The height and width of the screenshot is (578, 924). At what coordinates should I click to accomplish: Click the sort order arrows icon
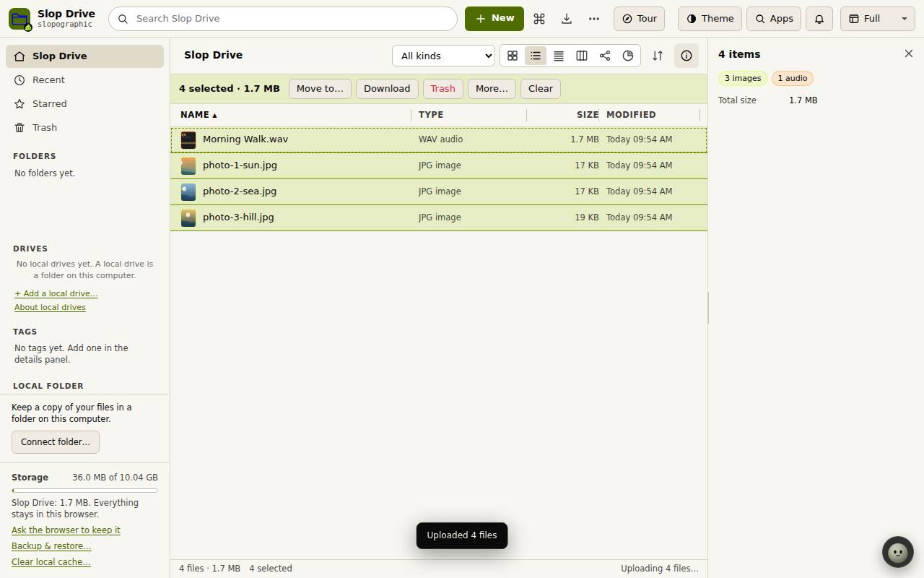click(x=658, y=56)
